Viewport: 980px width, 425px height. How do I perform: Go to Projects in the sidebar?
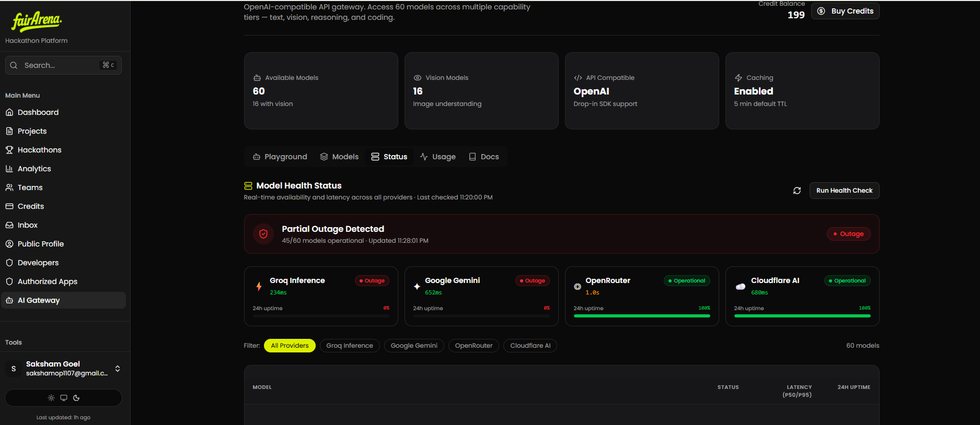click(x=63, y=131)
